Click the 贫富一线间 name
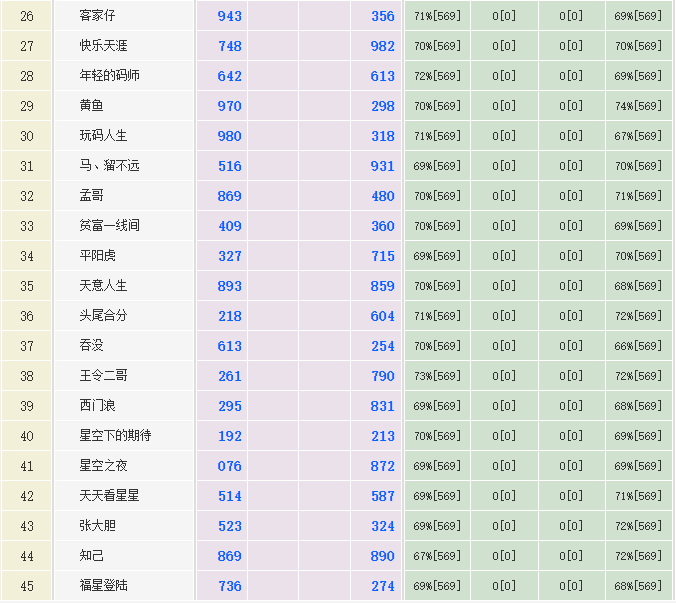 pos(110,226)
